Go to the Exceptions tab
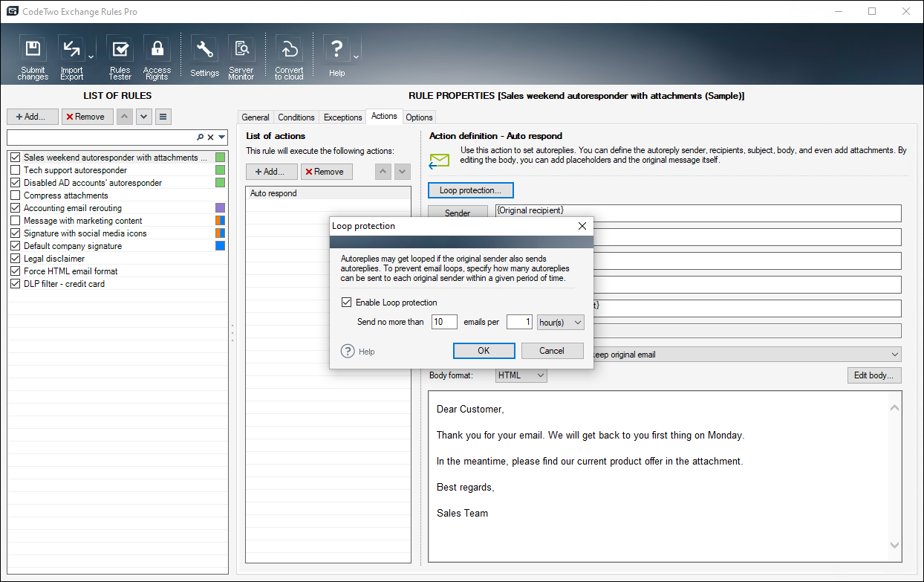Screen dimensions: 924x582 click(343, 117)
